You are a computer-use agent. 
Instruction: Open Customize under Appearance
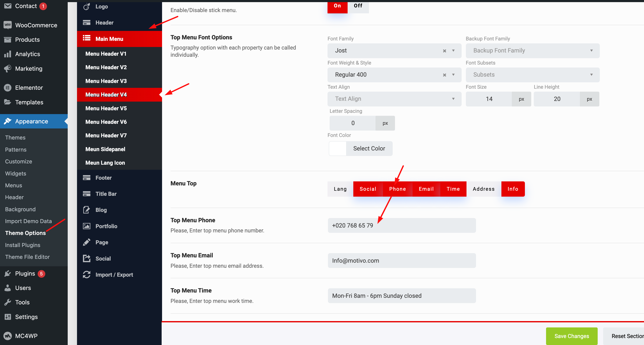coord(18,161)
